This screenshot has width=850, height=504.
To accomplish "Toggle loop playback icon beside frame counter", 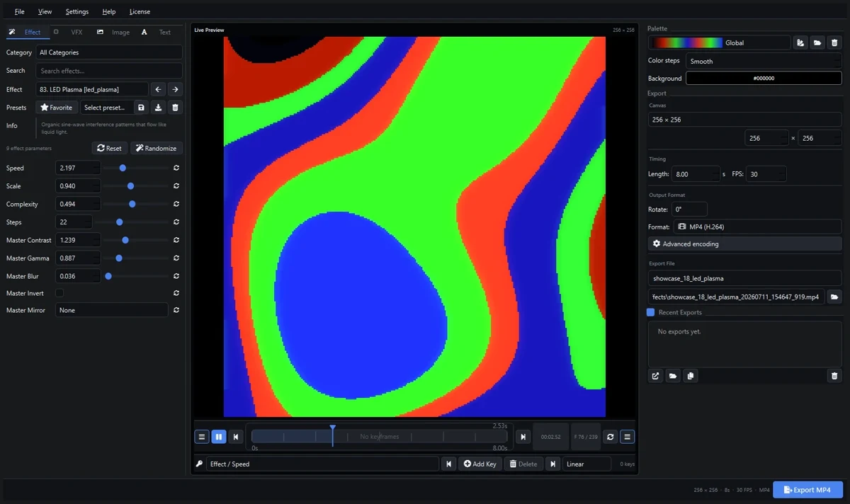I will (611, 437).
